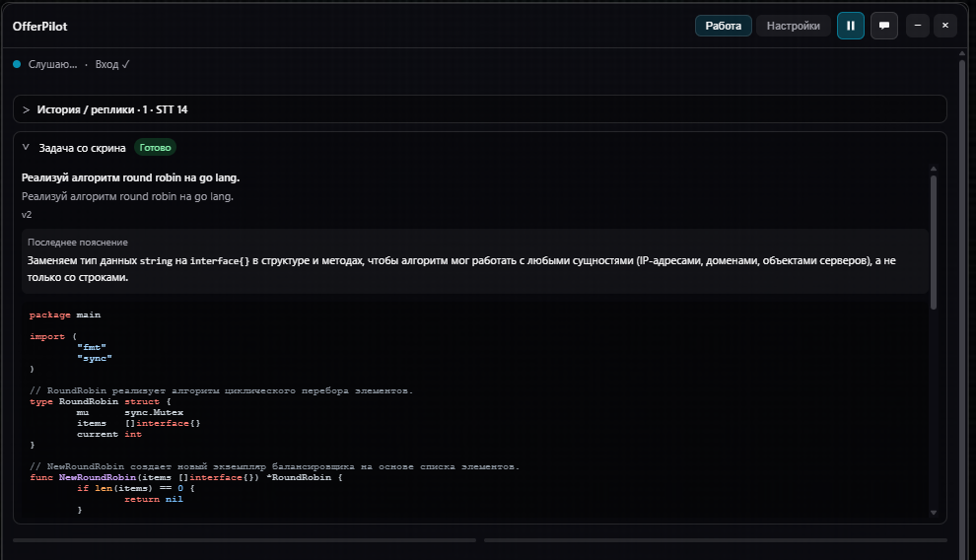
Task: Click the right bottom progress bar
Action: click(716, 540)
